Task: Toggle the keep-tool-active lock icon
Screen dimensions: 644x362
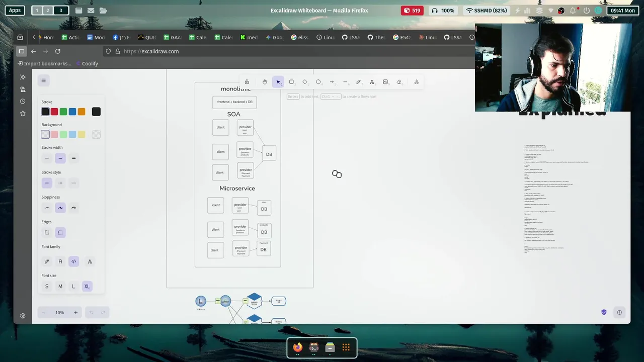Action: point(247,82)
